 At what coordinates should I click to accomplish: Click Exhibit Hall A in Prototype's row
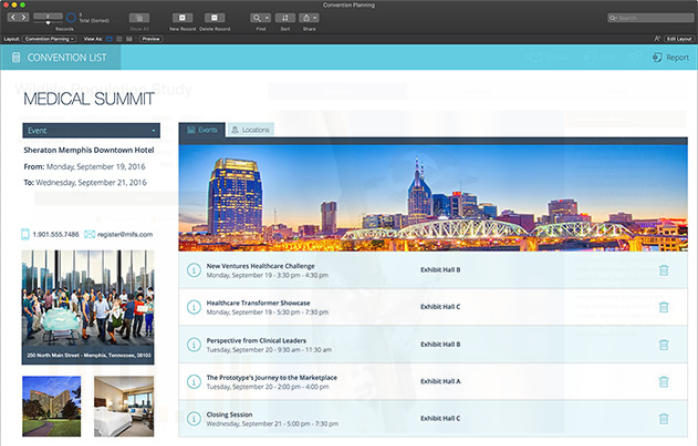click(440, 381)
